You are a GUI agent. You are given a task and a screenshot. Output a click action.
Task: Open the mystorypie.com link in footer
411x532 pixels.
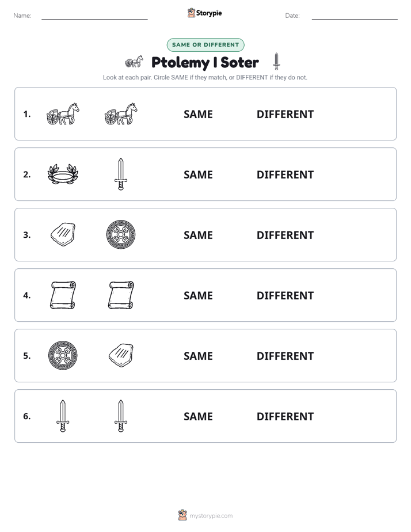point(211,516)
